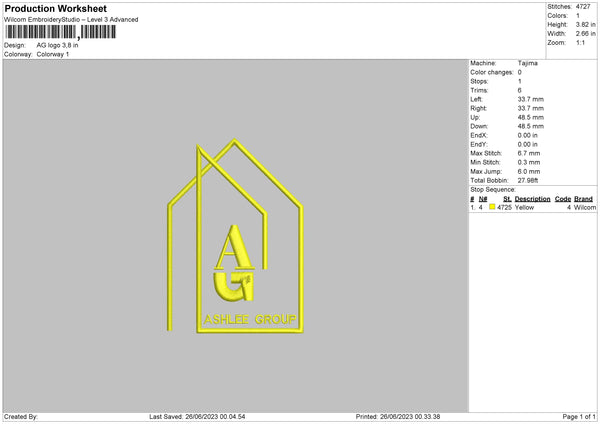The width and height of the screenshot is (600, 424).
Task: Click design name 'AG logo 3,8 in'
Action: [x=57, y=45]
